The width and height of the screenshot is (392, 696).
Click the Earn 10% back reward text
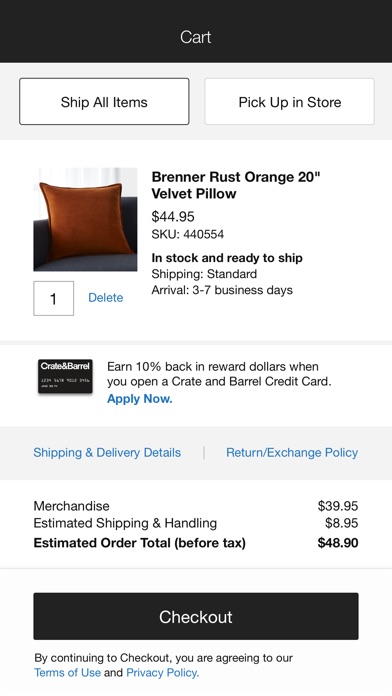click(219, 374)
